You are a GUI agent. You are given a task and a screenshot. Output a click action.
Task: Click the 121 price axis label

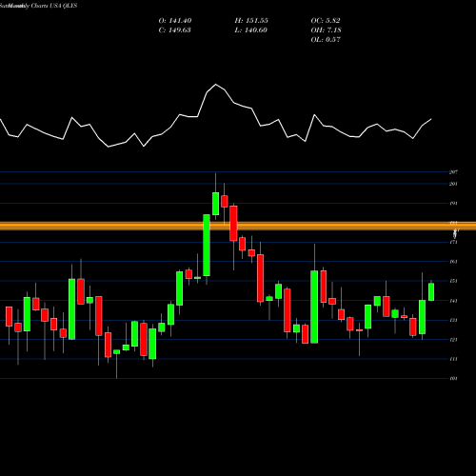pos(453,340)
